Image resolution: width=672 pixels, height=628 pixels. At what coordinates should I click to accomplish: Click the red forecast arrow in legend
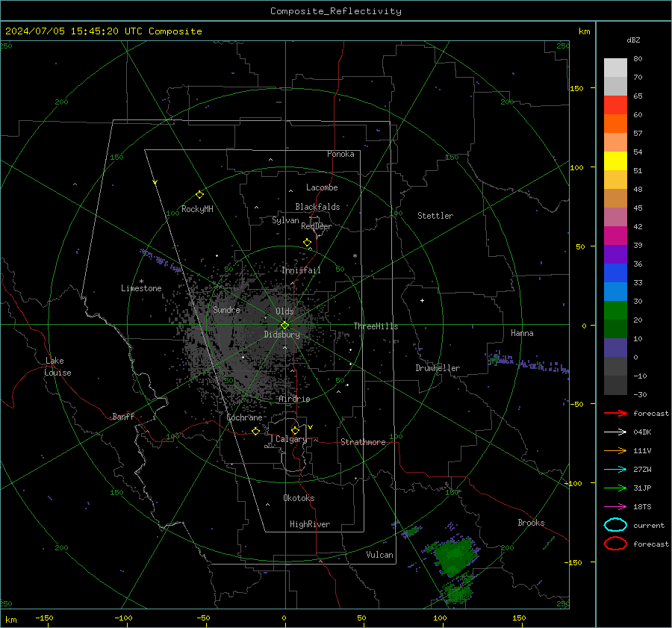click(615, 413)
